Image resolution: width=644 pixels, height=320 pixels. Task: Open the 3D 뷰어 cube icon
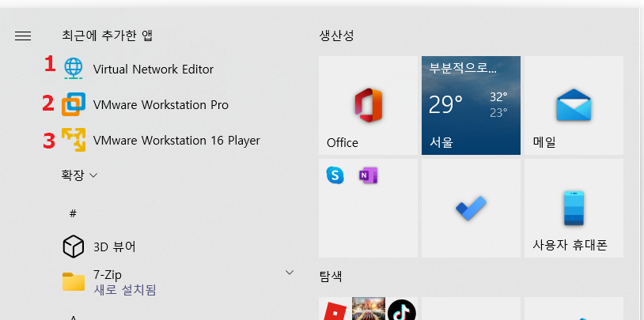click(73, 247)
